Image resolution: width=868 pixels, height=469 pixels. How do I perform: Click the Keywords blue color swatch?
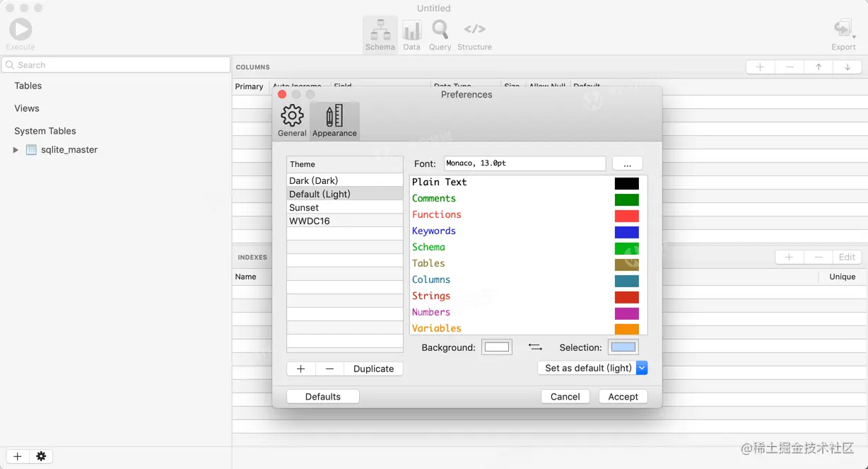pyautogui.click(x=627, y=232)
